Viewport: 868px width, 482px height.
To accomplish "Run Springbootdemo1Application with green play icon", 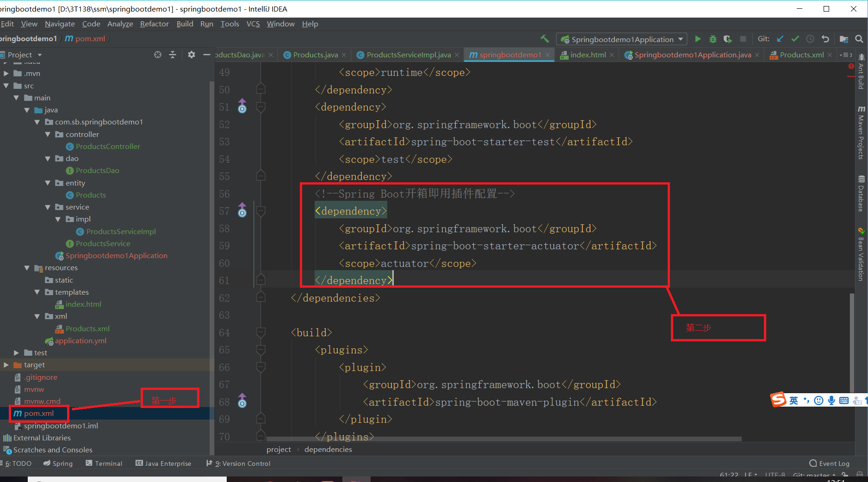I will pos(698,39).
